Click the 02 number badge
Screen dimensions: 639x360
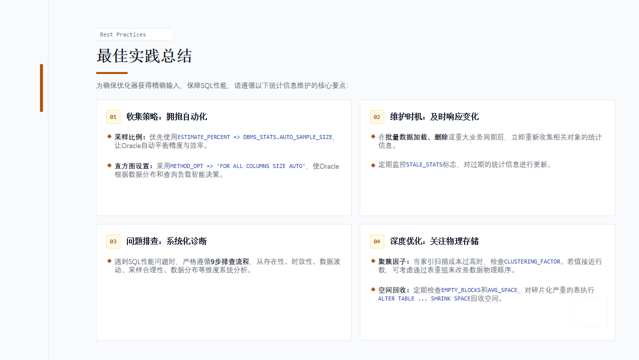pos(377,117)
